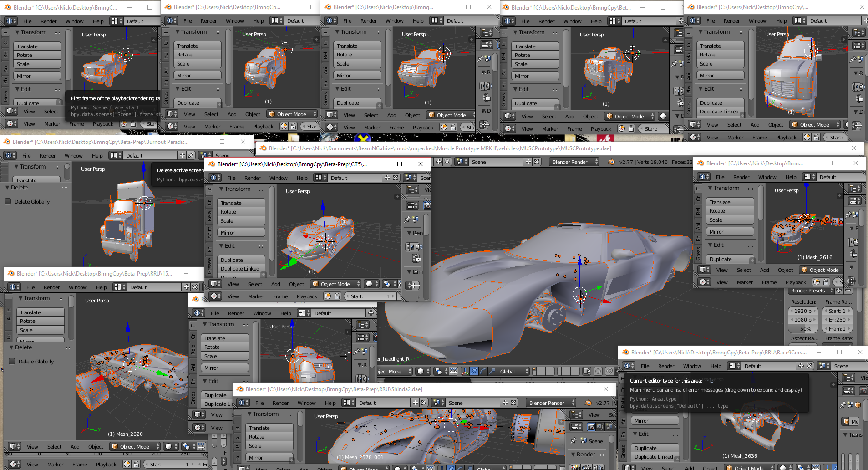This screenshot has height=470, width=868.
Task: Open Global orientation dropdown in MUSCPrototype window
Action: pyautogui.click(x=514, y=371)
